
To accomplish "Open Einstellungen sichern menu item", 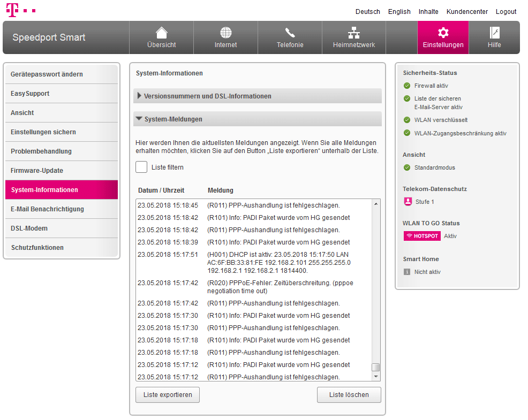I will click(x=62, y=132).
